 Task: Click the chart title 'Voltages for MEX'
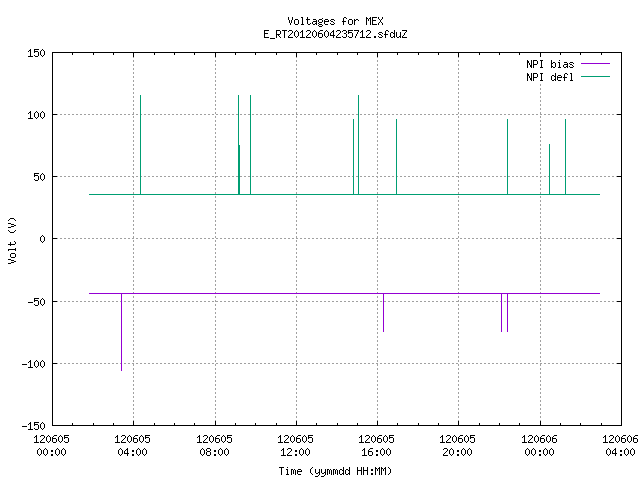[x=335, y=21]
